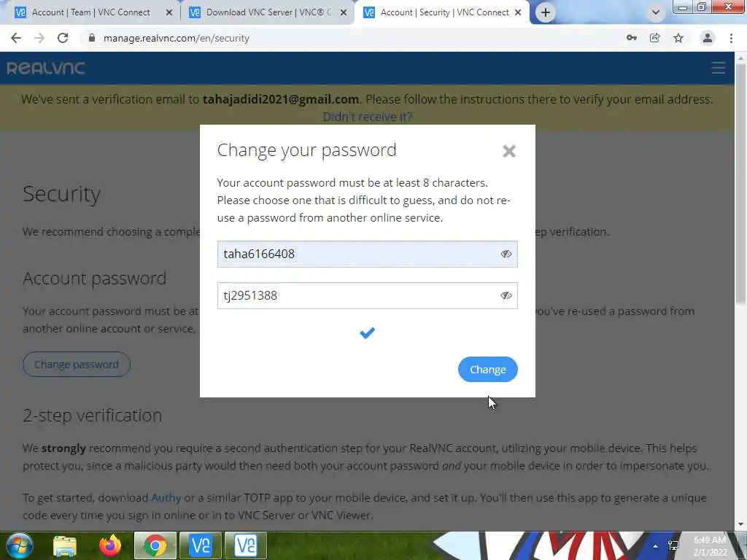747x560 pixels.
Task: Open the RealVNC hamburger menu
Action: 718,68
